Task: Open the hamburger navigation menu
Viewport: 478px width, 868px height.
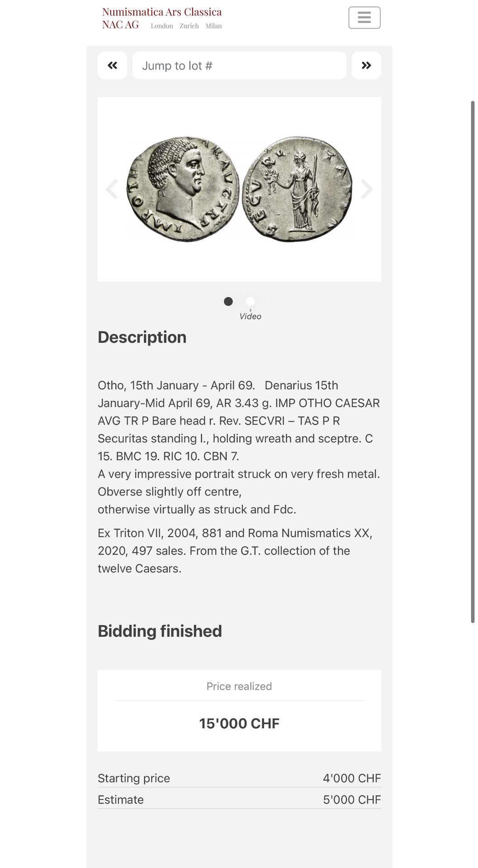Action: point(364,18)
